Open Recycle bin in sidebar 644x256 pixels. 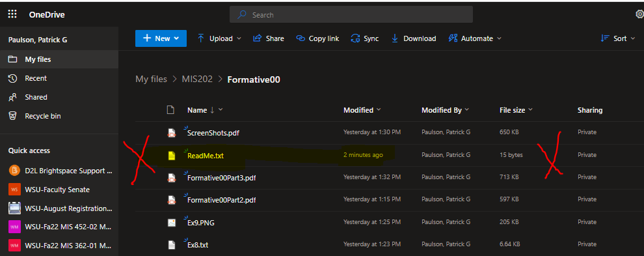pos(35,116)
